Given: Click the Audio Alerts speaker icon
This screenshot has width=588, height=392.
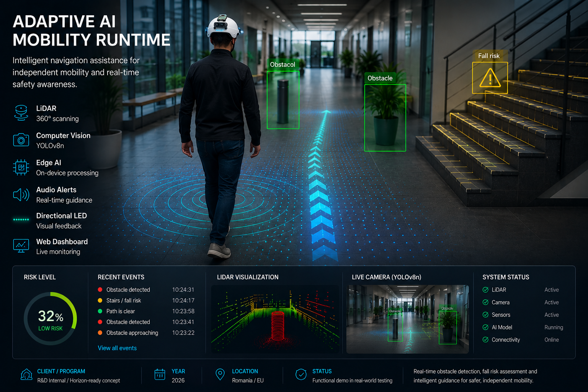Looking at the screenshot, I should [21, 195].
